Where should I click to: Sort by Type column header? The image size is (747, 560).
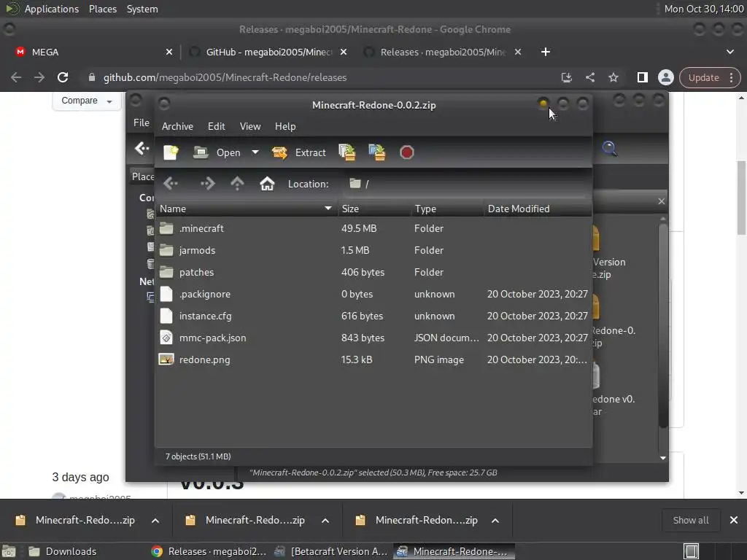point(447,209)
